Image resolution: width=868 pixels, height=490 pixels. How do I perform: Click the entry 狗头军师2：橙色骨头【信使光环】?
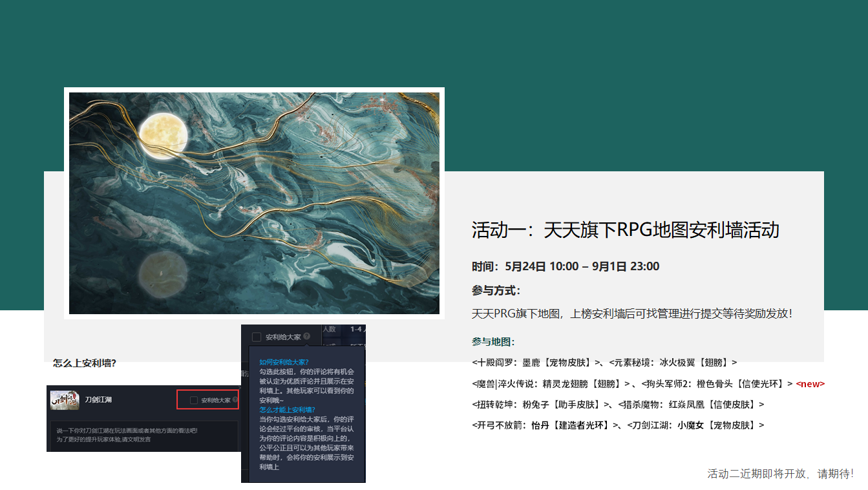(x=717, y=383)
